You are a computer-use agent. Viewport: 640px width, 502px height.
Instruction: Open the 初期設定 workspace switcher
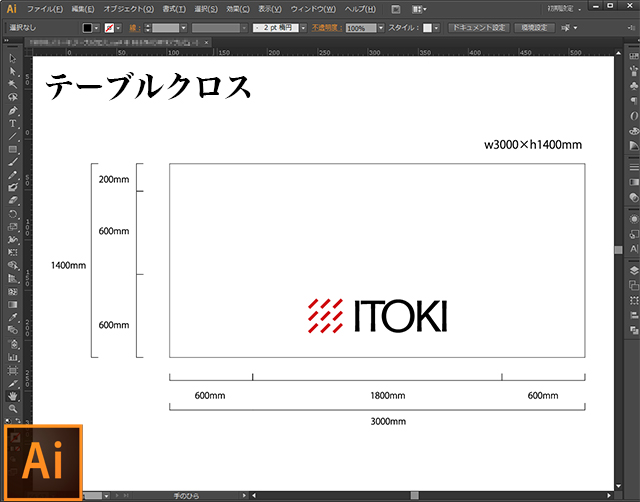(564, 8)
